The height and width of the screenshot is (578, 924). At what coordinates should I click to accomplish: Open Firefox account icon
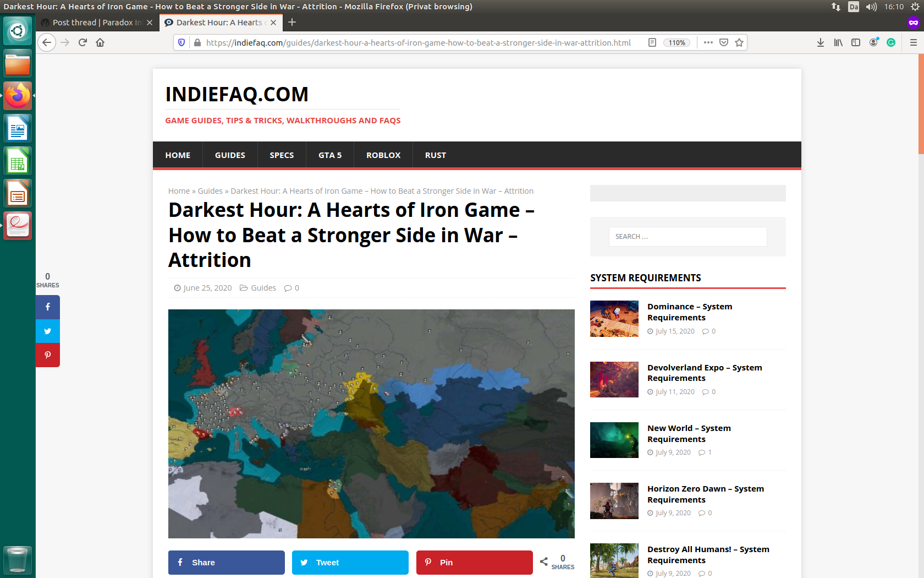[873, 42]
